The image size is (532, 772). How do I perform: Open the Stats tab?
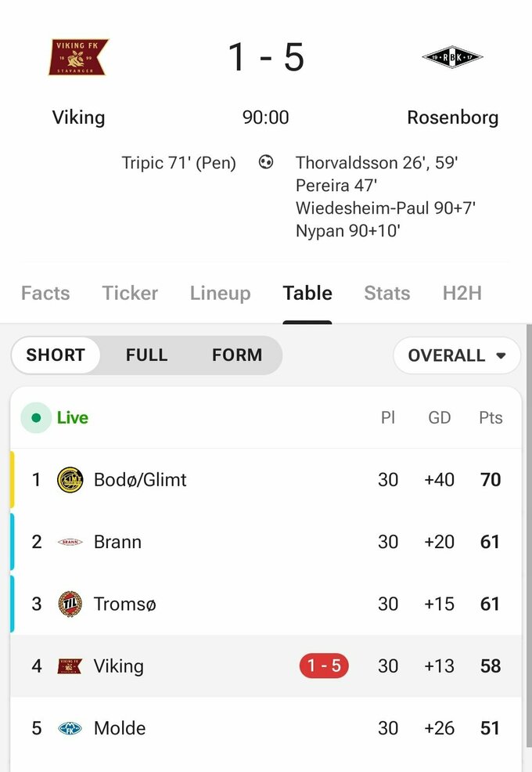[386, 293]
